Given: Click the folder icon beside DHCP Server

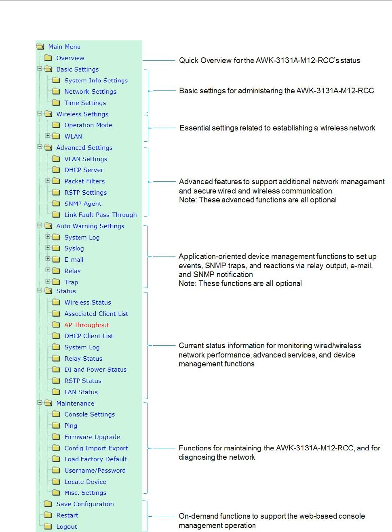Looking at the screenshot, I should pyautogui.click(x=56, y=170).
